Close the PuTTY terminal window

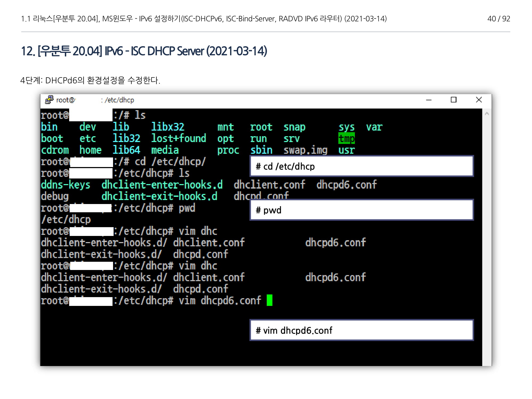479,100
